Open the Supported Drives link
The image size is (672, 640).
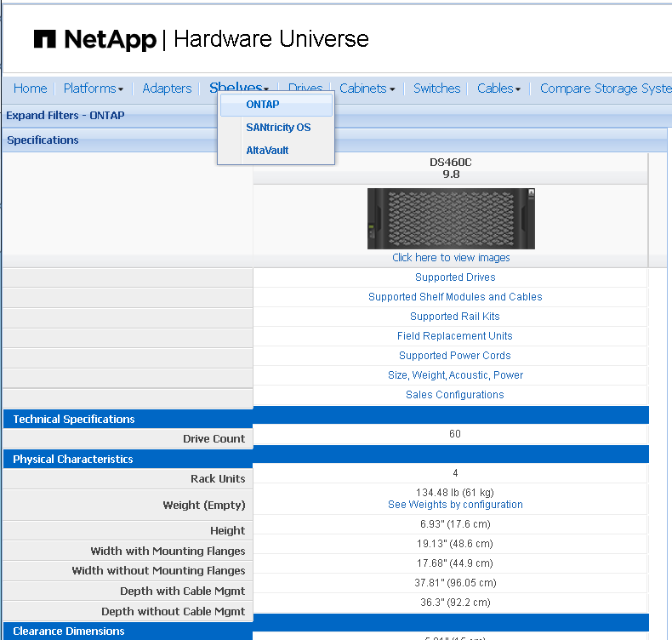(455, 277)
